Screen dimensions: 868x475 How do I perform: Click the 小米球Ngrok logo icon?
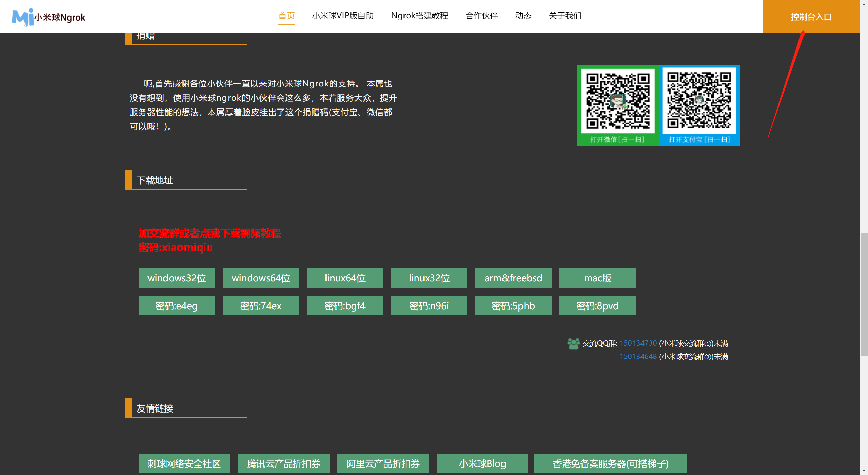pos(23,17)
